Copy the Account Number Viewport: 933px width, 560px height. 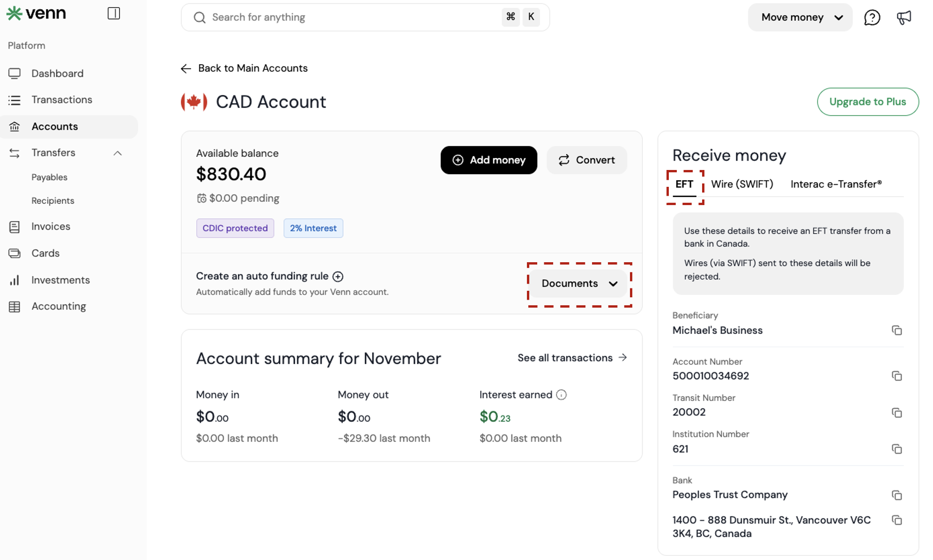tap(896, 376)
